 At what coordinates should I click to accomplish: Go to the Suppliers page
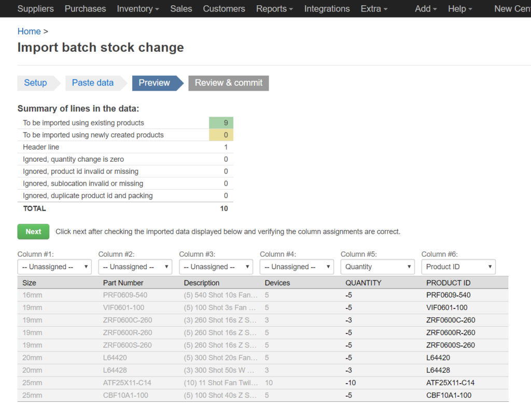[36, 9]
